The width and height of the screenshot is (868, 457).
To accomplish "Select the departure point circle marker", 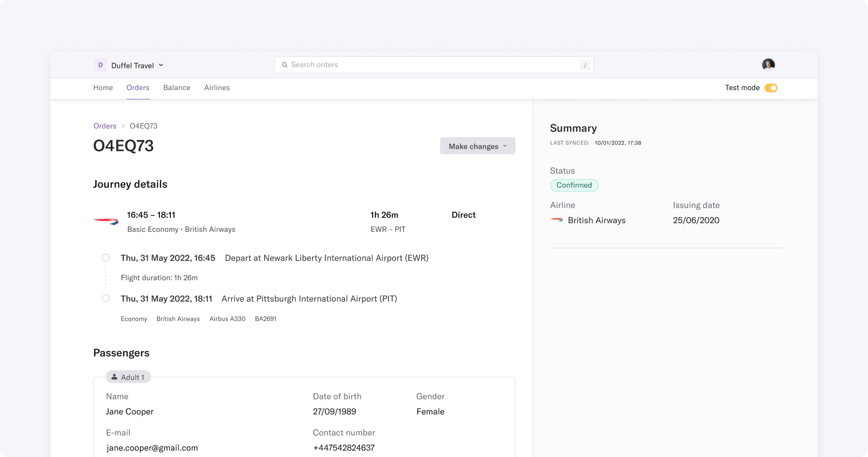I will 106,258.
